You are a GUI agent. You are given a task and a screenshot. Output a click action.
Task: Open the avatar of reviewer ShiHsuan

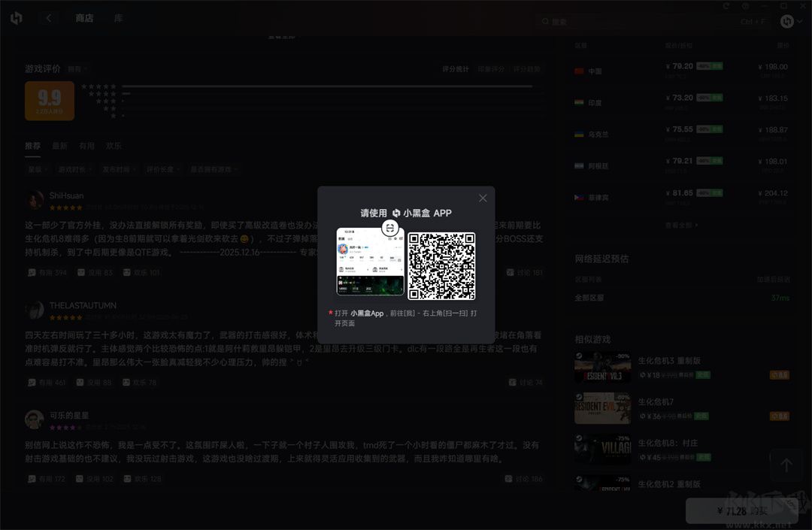coord(35,200)
